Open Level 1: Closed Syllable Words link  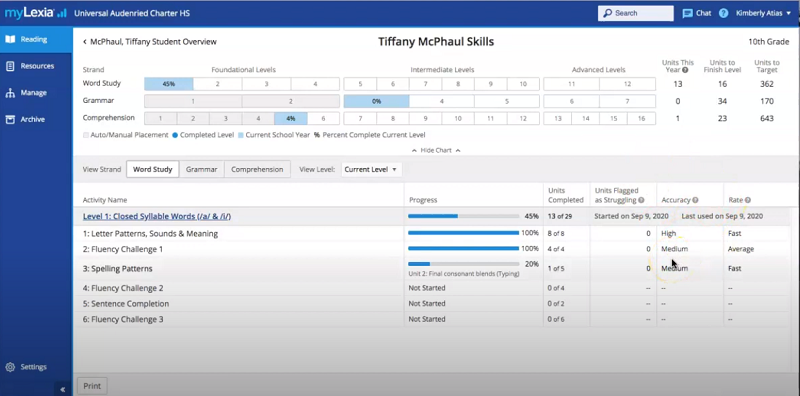[x=157, y=216]
